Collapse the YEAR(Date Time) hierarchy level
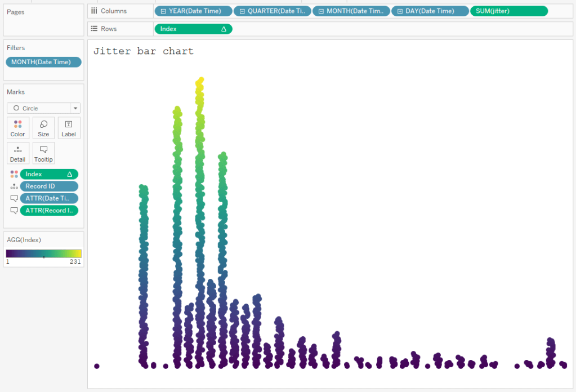Viewport: 576px width, 392px height. click(163, 10)
